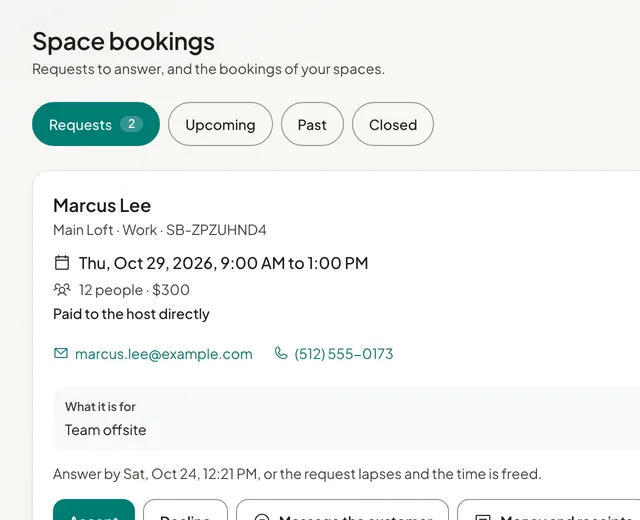Show the Closed bookings tab
The height and width of the screenshot is (520, 640).
[393, 124]
